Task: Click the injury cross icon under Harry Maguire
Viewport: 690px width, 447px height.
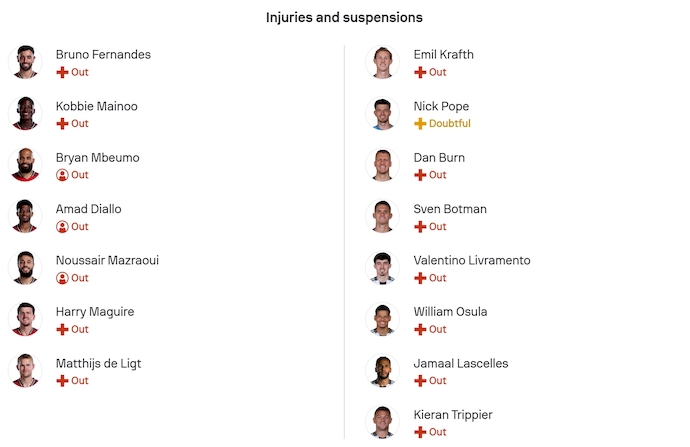Action: 62,329
